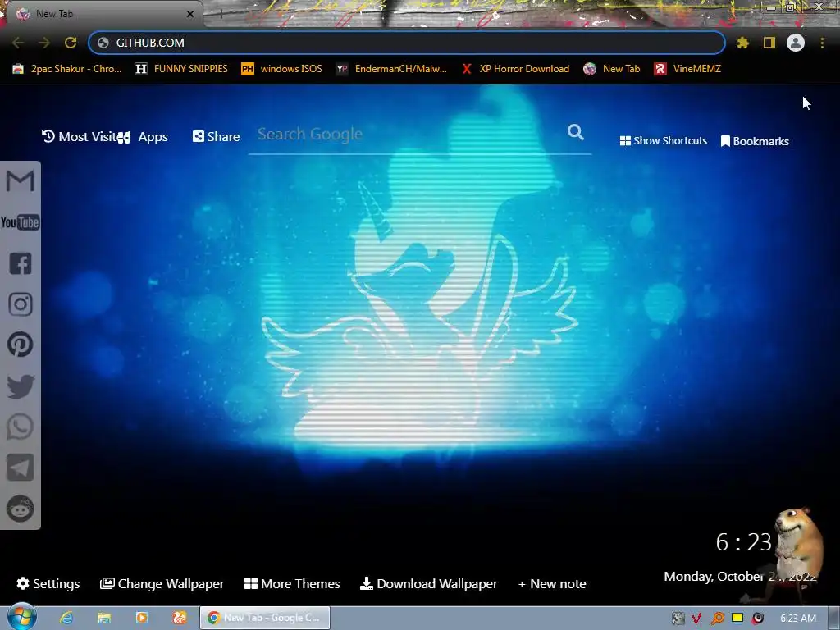Open Windows Explorer from taskbar
The image size is (840, 630).
[104, 618]
